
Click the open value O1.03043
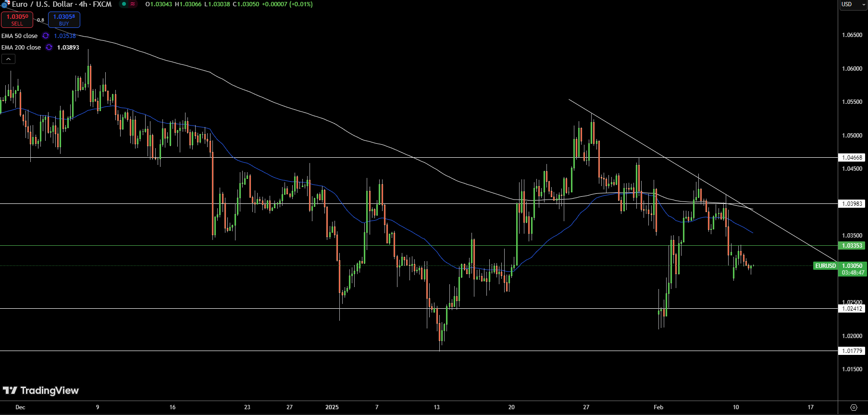coord(159,4)
